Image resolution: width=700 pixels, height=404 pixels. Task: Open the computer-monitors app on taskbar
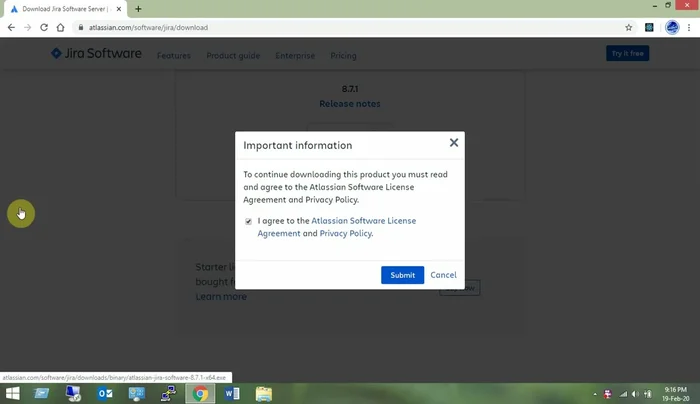pos(73,393)
